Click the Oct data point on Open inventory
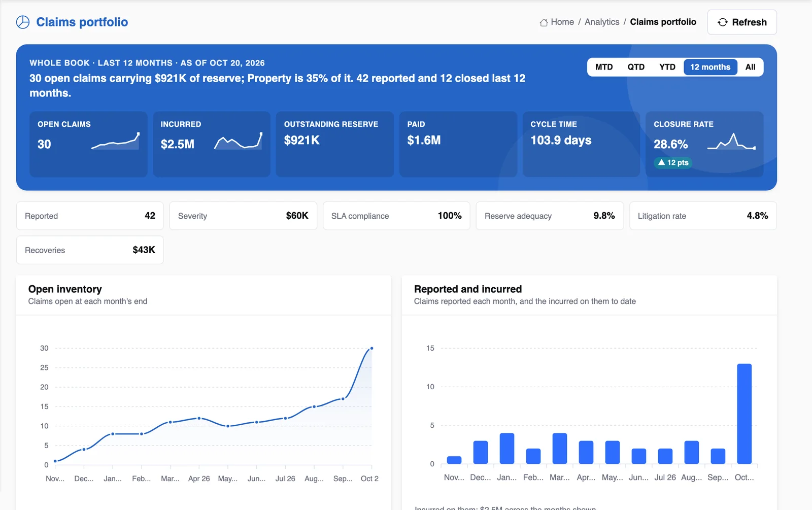 coord(371,348)
